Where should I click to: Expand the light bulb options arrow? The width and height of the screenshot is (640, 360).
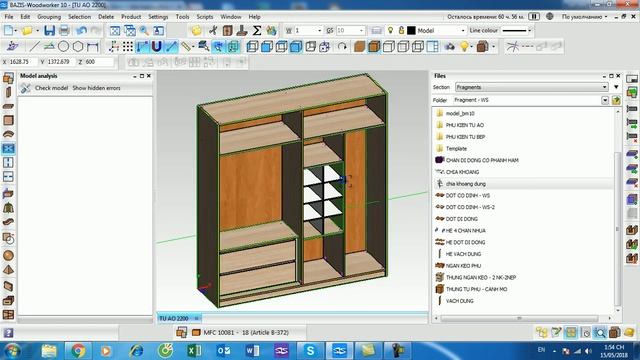pos(471,47)
